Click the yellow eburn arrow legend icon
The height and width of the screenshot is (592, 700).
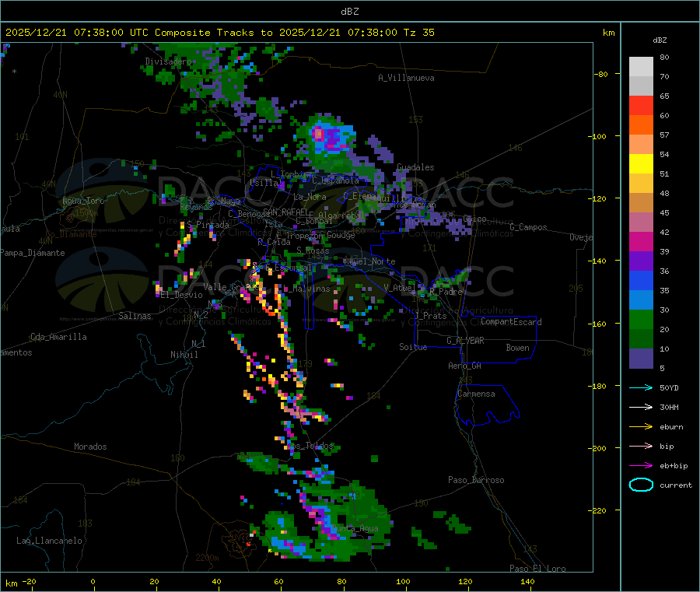click(641, 426)
